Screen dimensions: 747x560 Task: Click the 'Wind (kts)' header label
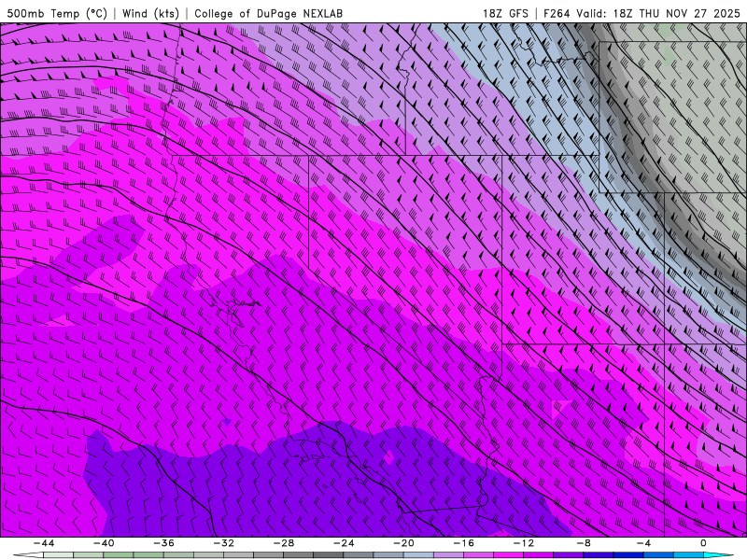coord(150,13)
